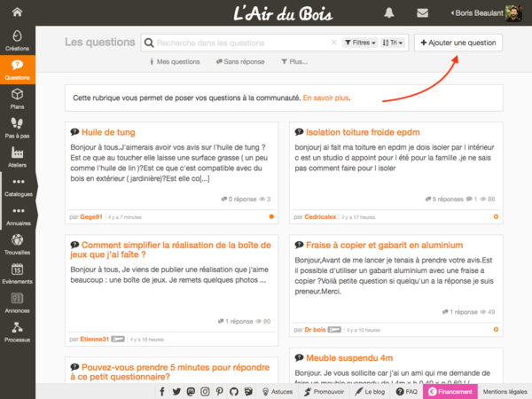Click into the questions search field
Image resolution: width=532 pixels, height=399 pixels.
tap(239, 43)
